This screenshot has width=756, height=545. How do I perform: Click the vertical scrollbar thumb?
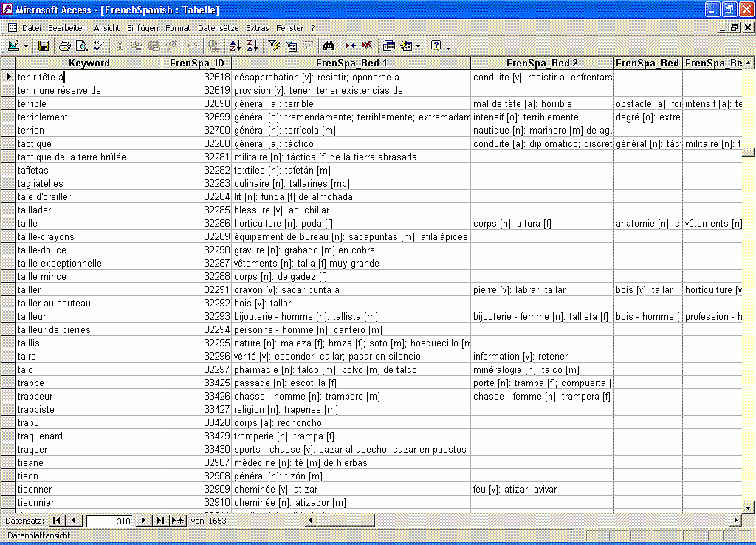(749, 152)
